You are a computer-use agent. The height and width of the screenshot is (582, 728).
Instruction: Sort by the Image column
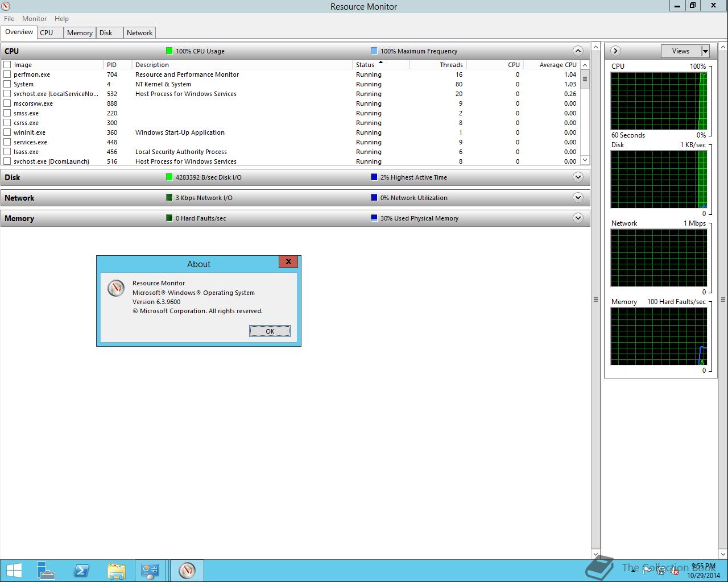click(x=57, y=65)
